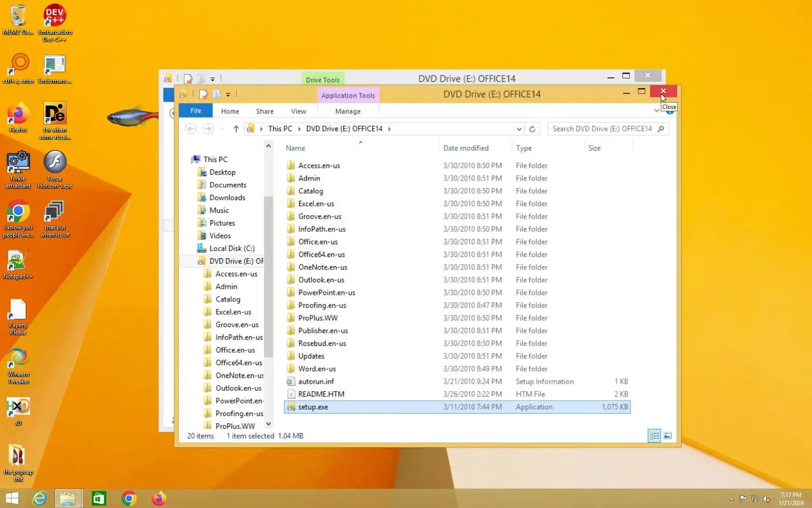The width and height of the screenshot is (812, 508).
Task: Select the ProPlus.WW folder in the file list
Action: pos(457,318)
